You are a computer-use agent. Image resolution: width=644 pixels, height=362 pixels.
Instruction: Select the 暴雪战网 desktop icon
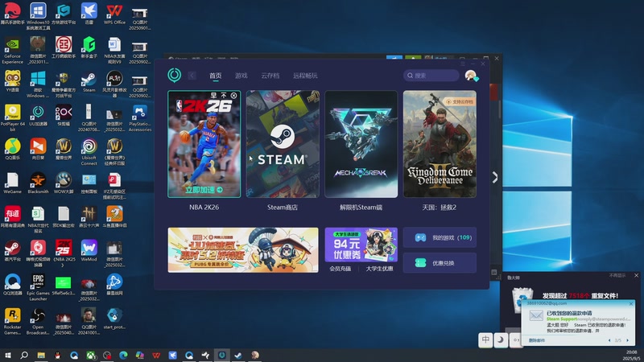coord(114,285)
